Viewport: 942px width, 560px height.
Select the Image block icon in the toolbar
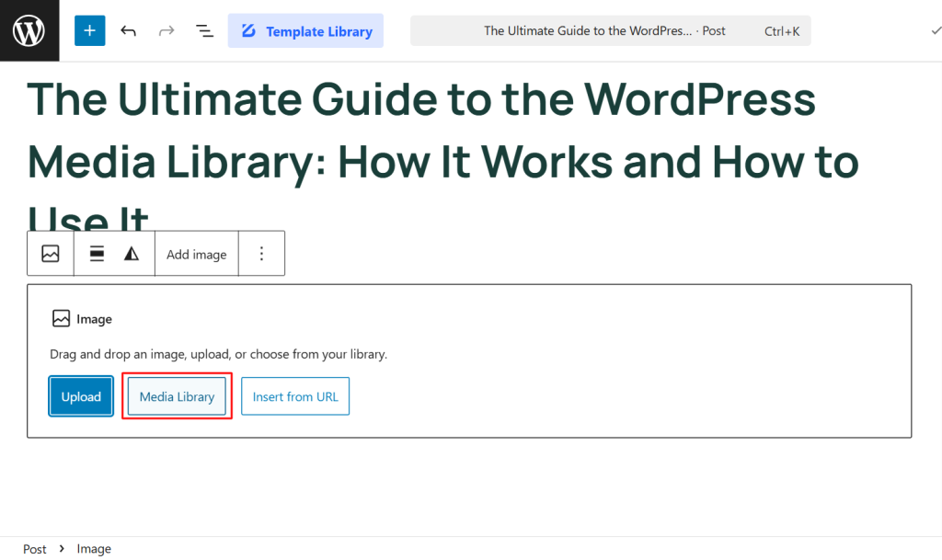[50, 253]
